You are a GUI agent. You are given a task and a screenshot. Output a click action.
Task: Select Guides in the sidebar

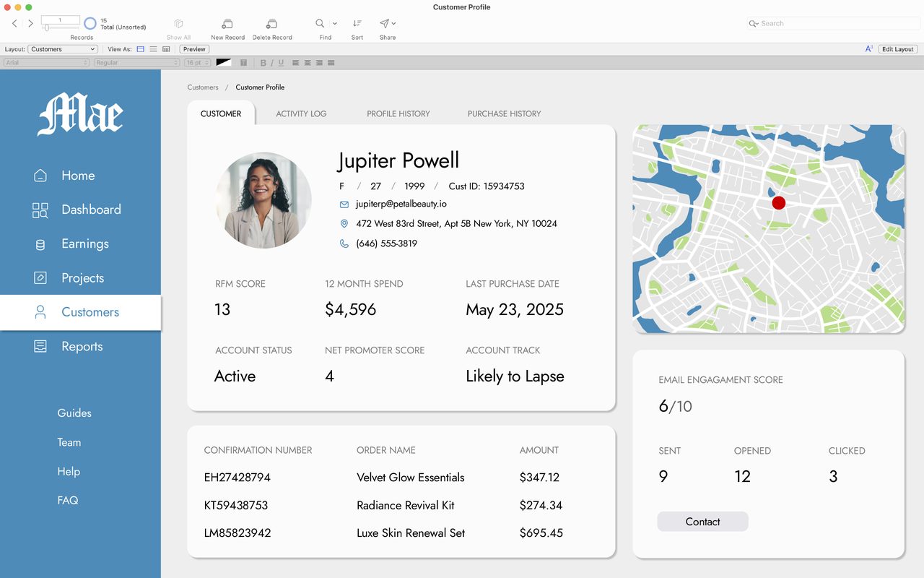[x=74, y=413]
